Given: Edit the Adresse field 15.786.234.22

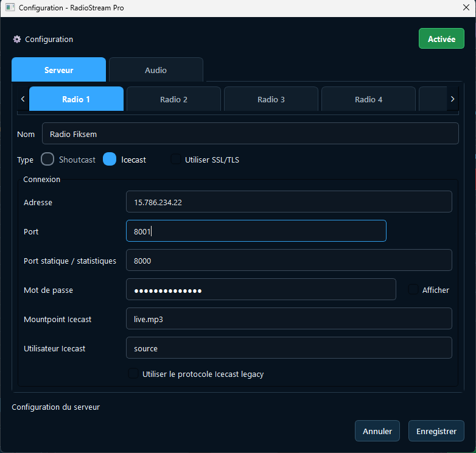Looking at the screenshot, I should click(289, 202).
